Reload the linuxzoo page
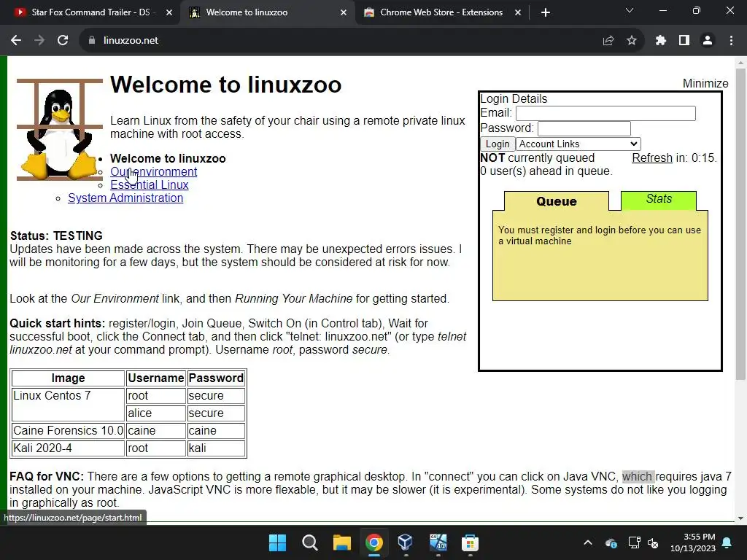Image resolution: width=747 pixels, height=560 pixels. [63, 41]
